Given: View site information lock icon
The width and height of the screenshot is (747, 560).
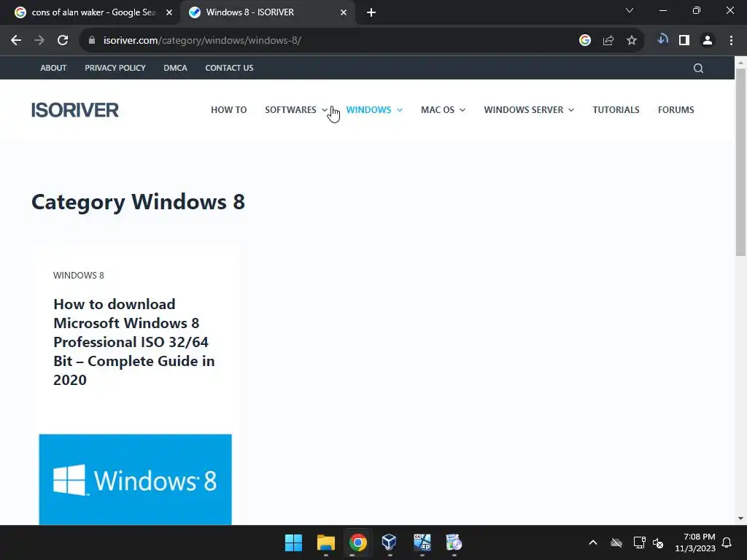Looking at the screenshot, I should 92,41.
